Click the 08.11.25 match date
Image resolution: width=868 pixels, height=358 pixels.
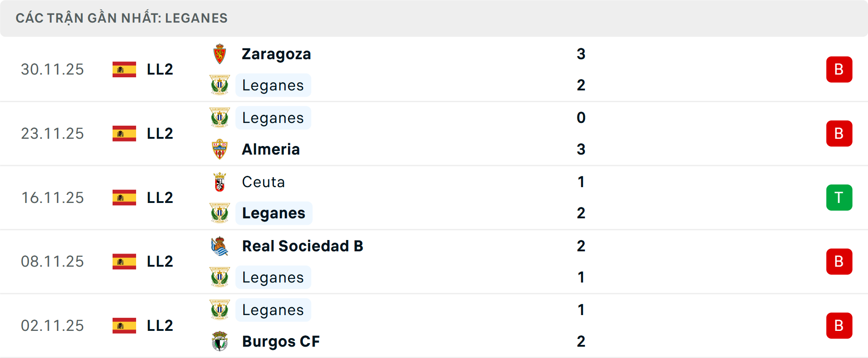coord(52,262)
